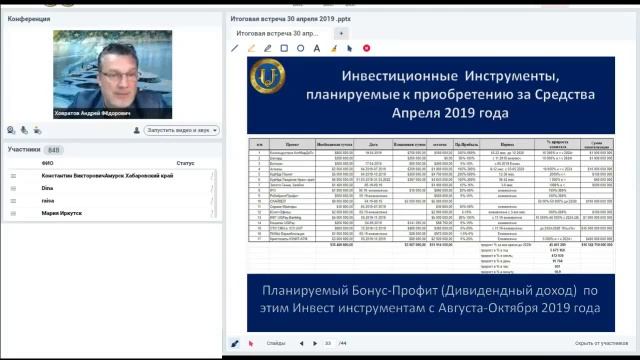Screen dimensions: 640x360
Task: Click the 'ФИО' column header
Action: tap(47, 163)
